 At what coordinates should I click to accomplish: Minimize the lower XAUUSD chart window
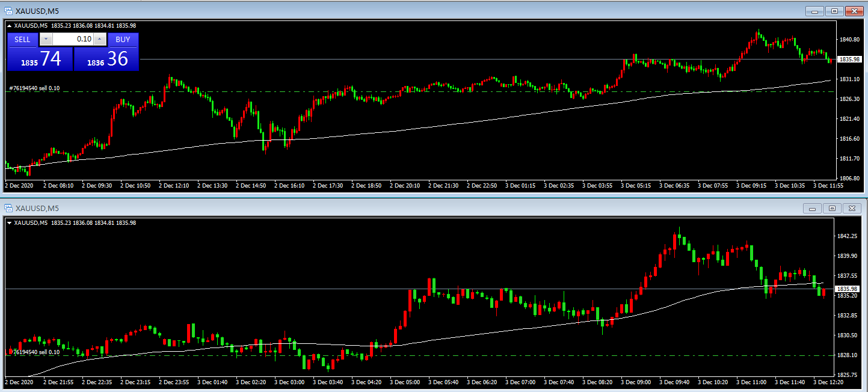(813, 208)
